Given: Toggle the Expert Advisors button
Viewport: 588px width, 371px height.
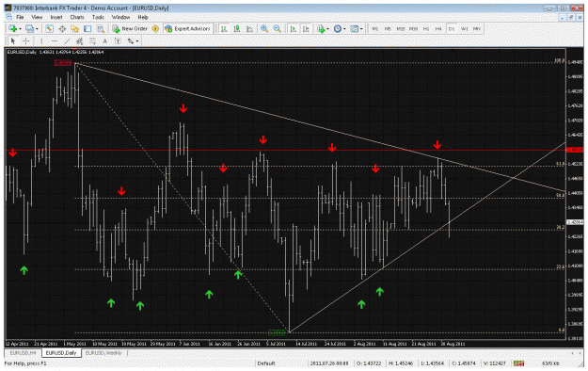Looking at the screenshot, I should point(187,28).
